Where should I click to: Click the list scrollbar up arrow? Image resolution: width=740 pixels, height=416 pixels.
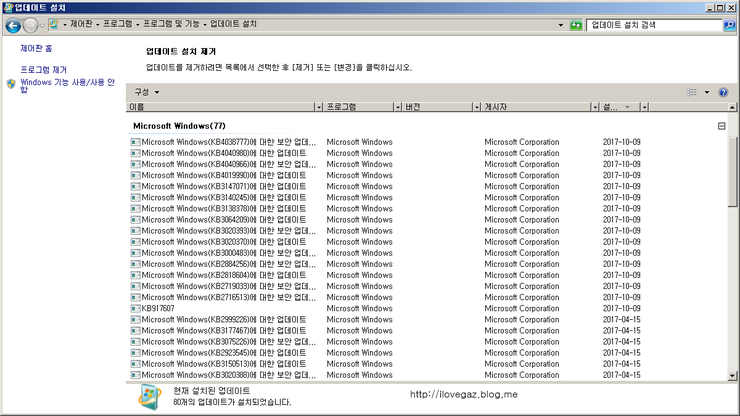click(x=732, y=108)
